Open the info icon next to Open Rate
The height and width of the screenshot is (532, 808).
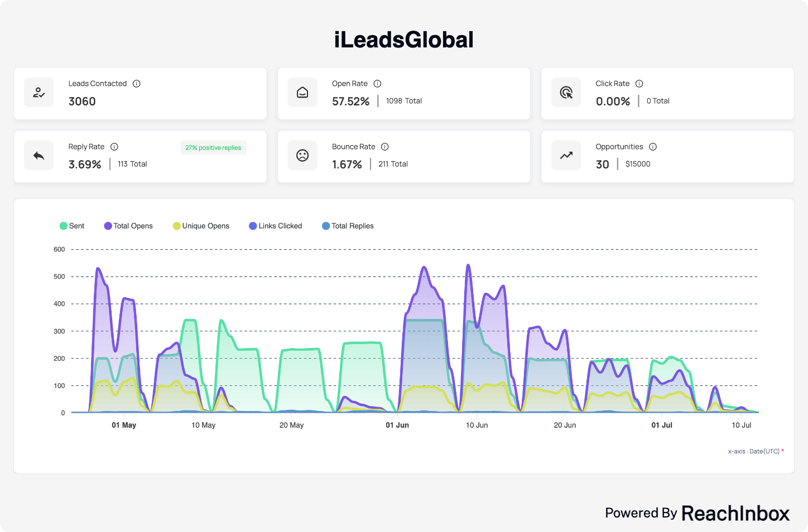[377, 84]
